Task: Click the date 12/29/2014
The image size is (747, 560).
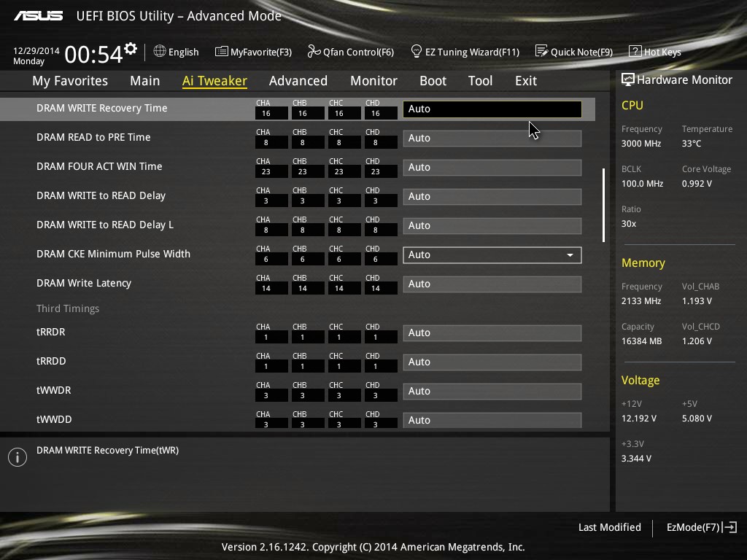Action: [36, 50]
